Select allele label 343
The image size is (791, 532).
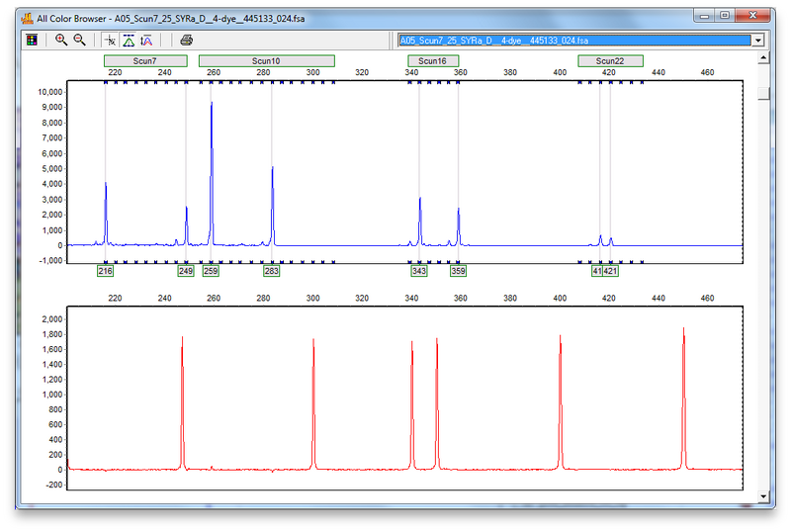click(x=419, y=271)
